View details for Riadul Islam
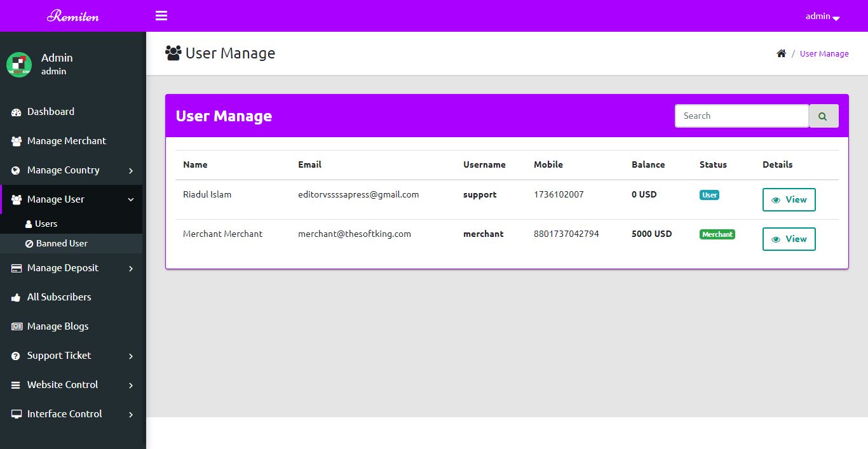 click(x=789, y=199)
